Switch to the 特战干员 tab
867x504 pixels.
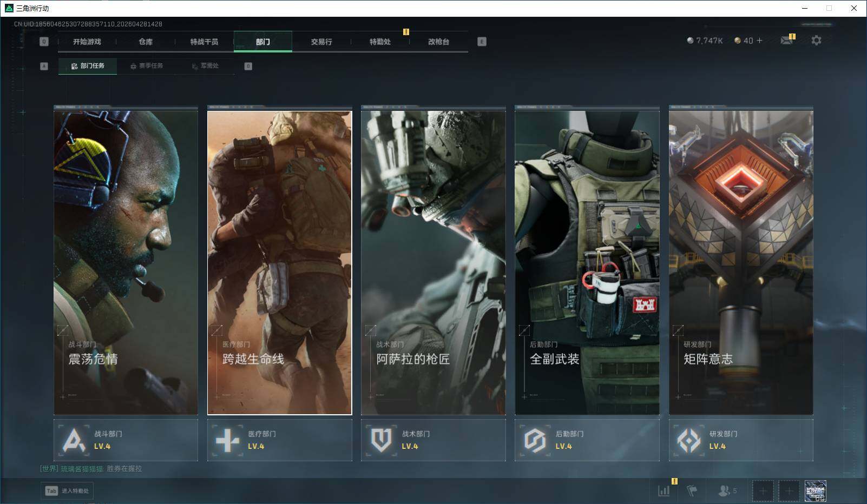point(204,42)
